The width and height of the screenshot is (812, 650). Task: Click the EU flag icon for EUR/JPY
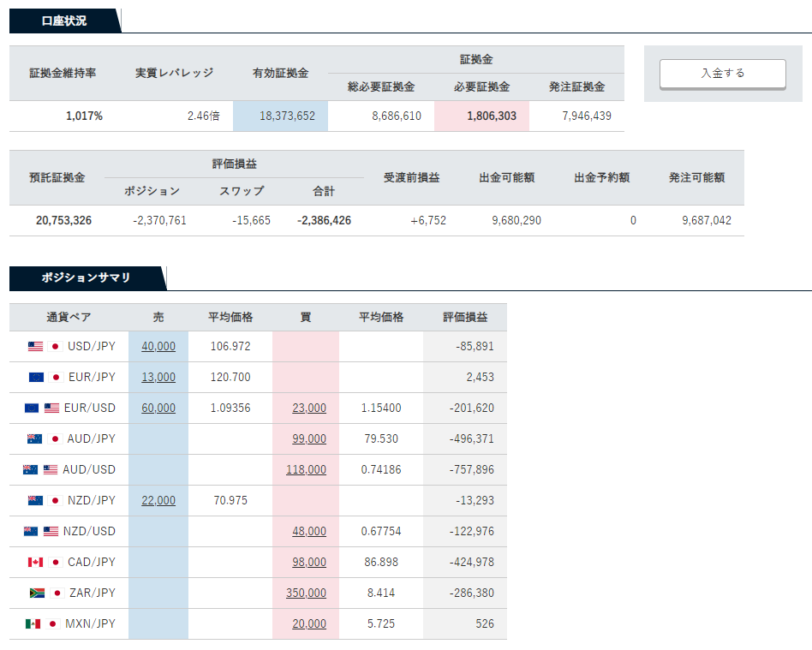35,378
